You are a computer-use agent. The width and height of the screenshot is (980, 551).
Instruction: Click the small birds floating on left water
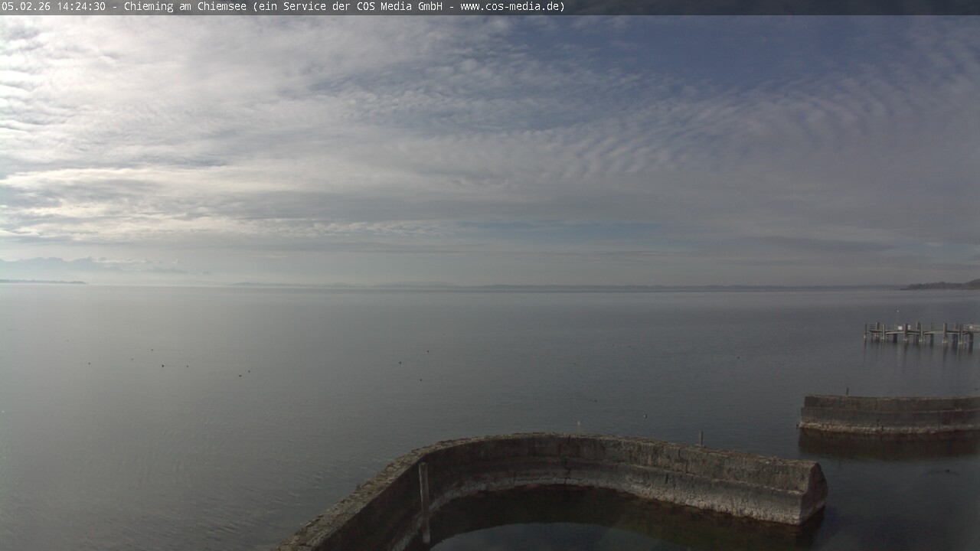pyautogui.click(x=163, y=365)
